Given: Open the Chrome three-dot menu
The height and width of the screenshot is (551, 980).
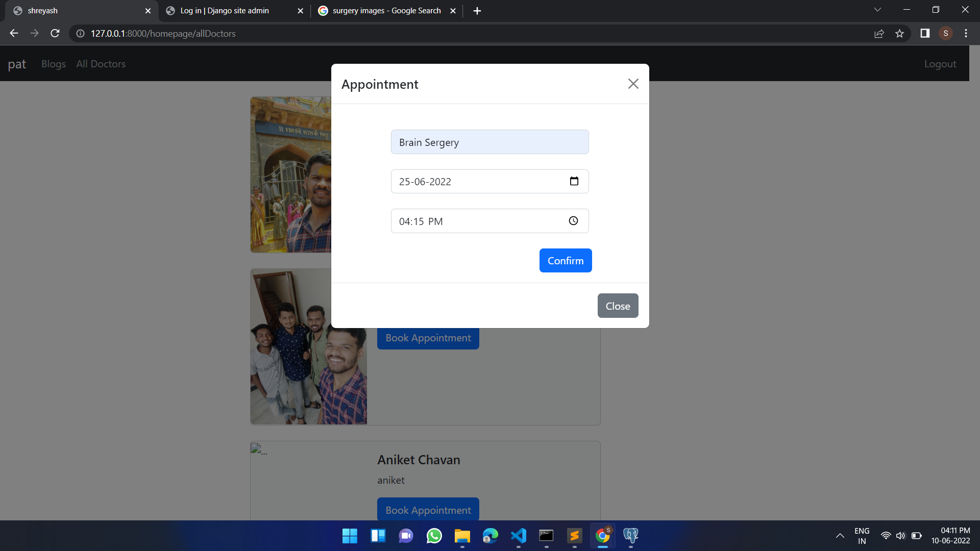Looking at the screenshot, I should (966, 33).
